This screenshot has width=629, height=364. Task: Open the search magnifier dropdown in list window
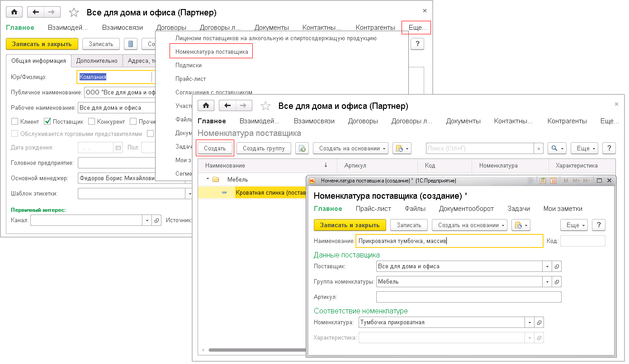(x=557, y=148)
